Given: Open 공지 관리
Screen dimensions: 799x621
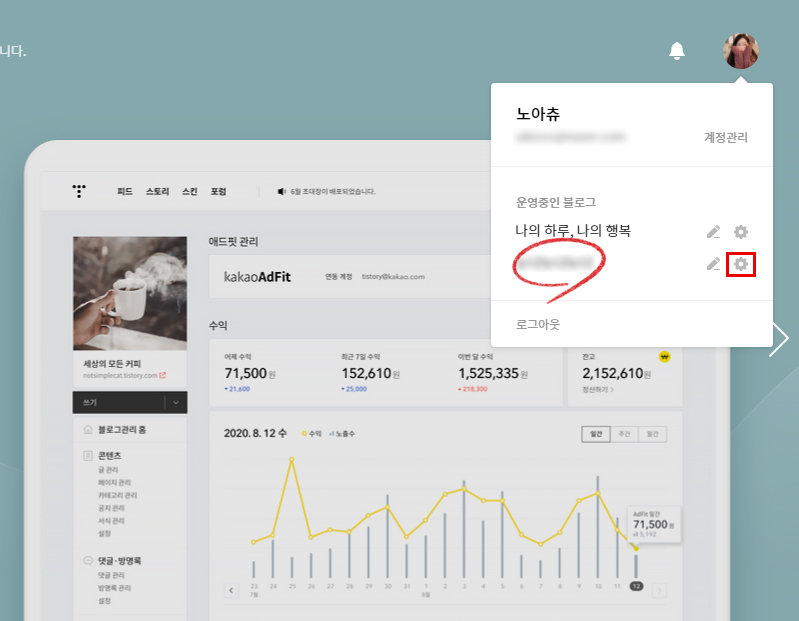Looking at the screenshot, I should click(x=111, y=508).
